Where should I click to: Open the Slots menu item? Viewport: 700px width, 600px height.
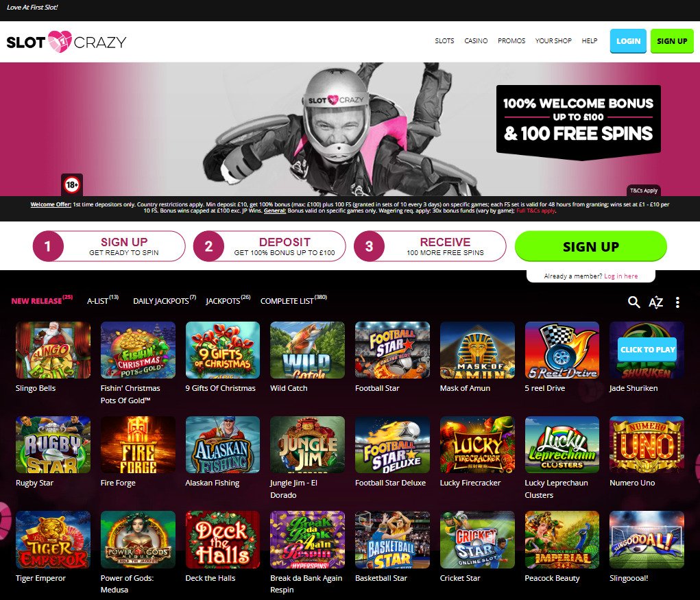445,40
